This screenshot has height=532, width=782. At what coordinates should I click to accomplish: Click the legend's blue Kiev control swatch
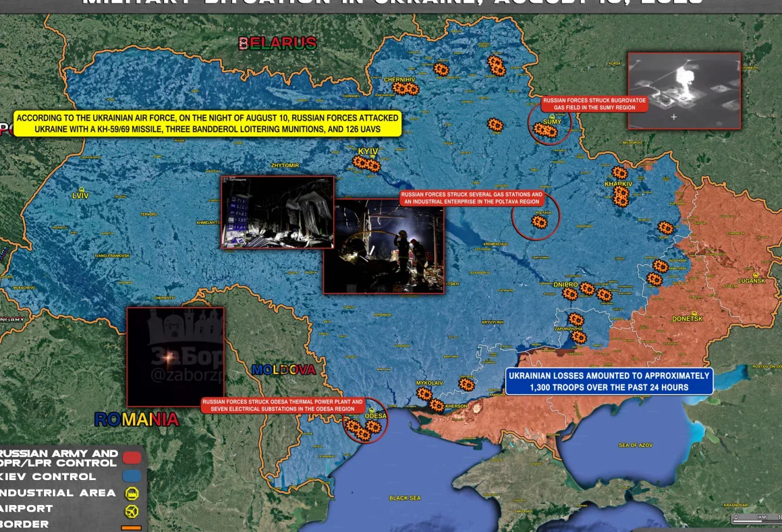pyautogui.click(x=132, y=476)
